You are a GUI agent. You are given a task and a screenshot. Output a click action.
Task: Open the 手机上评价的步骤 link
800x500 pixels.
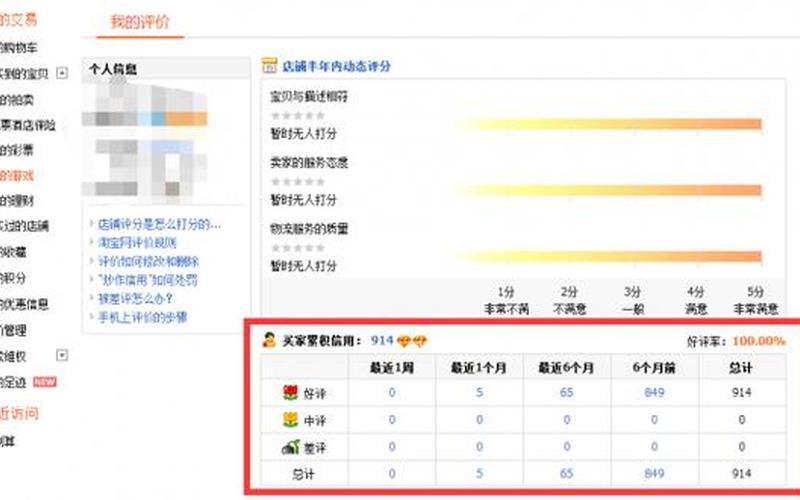142,317
